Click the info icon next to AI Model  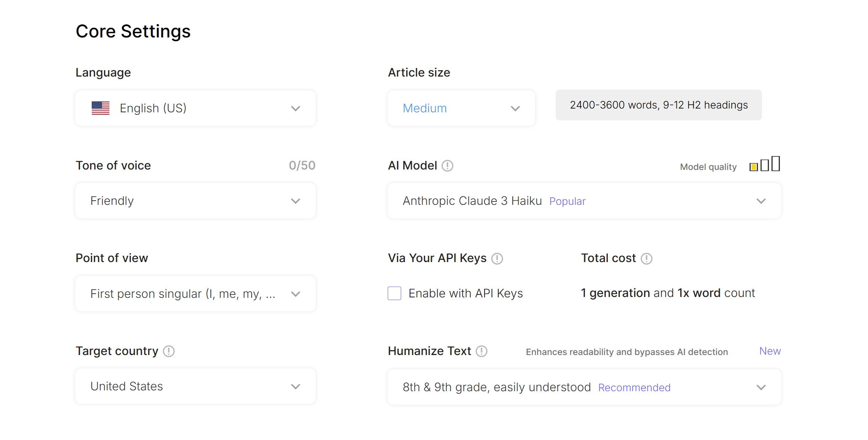click(x=448, y=166)
